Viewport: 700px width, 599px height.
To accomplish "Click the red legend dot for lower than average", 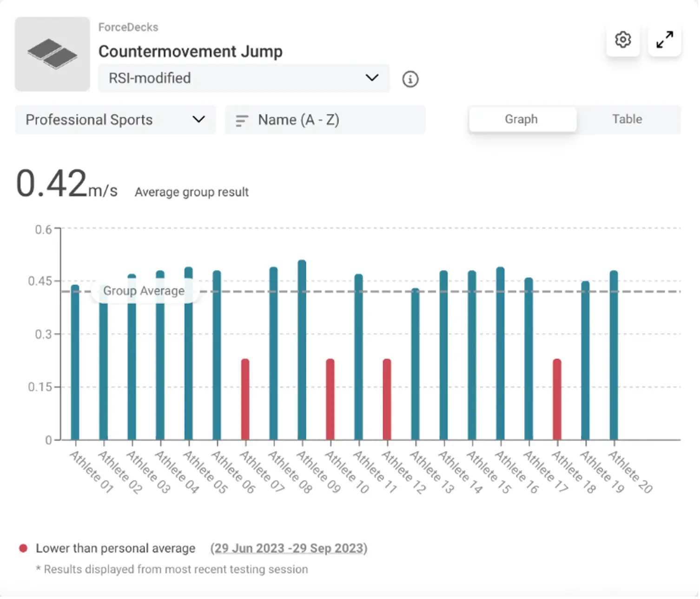I will [23, 548].
